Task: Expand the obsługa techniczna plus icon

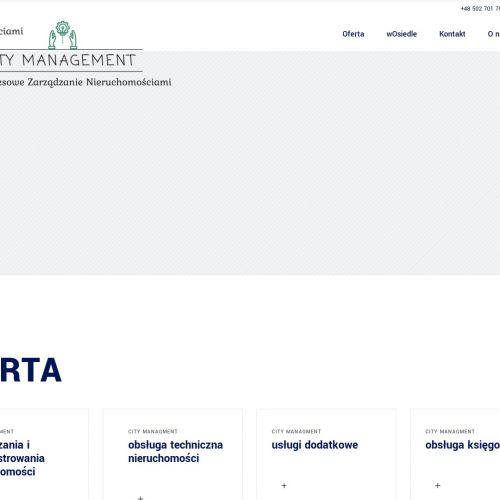Action: [x=140, y=498]
